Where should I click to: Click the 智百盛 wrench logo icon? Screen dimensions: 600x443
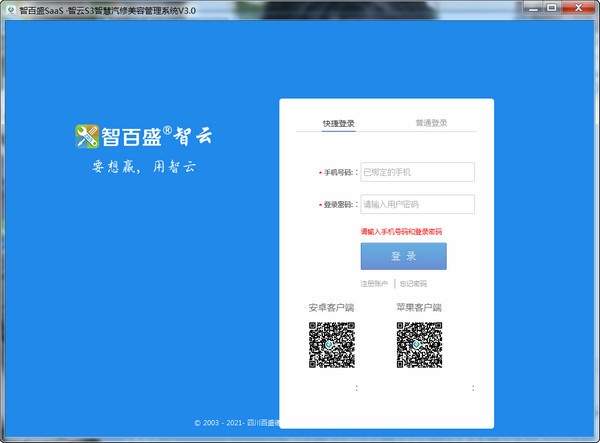click(89, 135)
